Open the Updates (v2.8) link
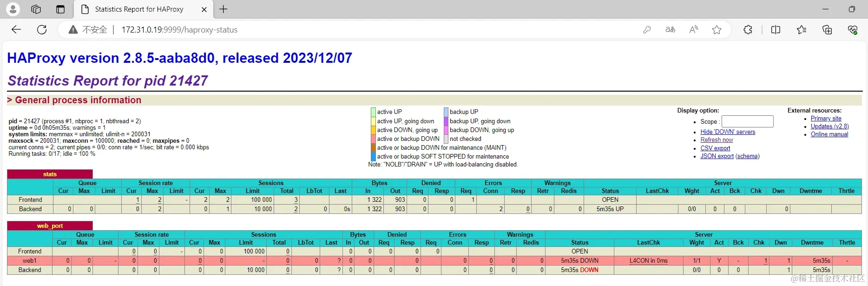Viewport: 868px width, 286px height. [830, 126]
